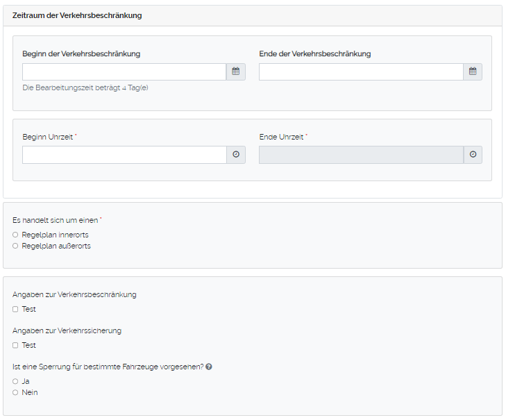Select Regelplan außerorts radio button
This screenshot has height=420, width=506.
pyautogui.click(x=15, y=246)
